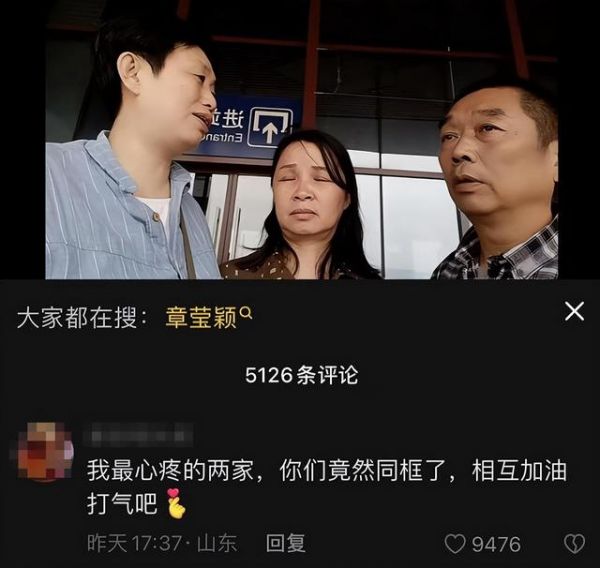The height and width of the screenshot is (568, 600).
Task: Tap the up-arrow icon on the entrance sign
Action: (x=270, y=127)
